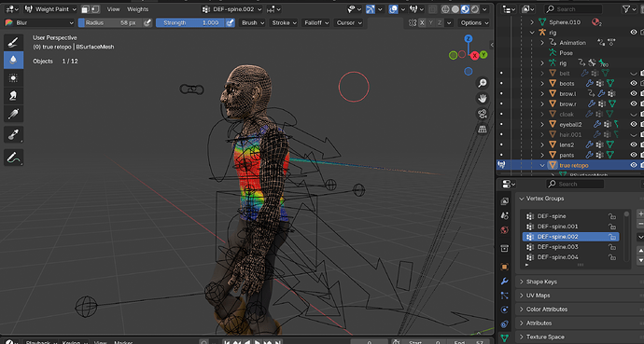
Task: Open the Blur brush selector
Action: [39, 23]
